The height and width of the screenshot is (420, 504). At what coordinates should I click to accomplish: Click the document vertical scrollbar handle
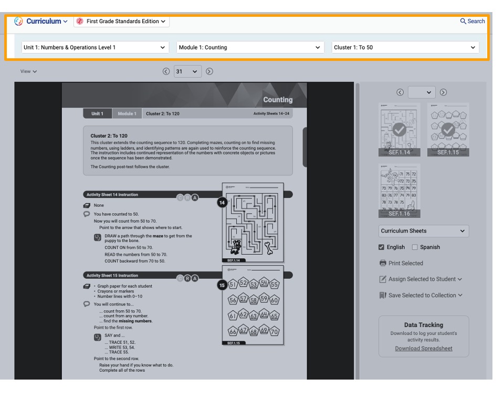coord(304,147)
